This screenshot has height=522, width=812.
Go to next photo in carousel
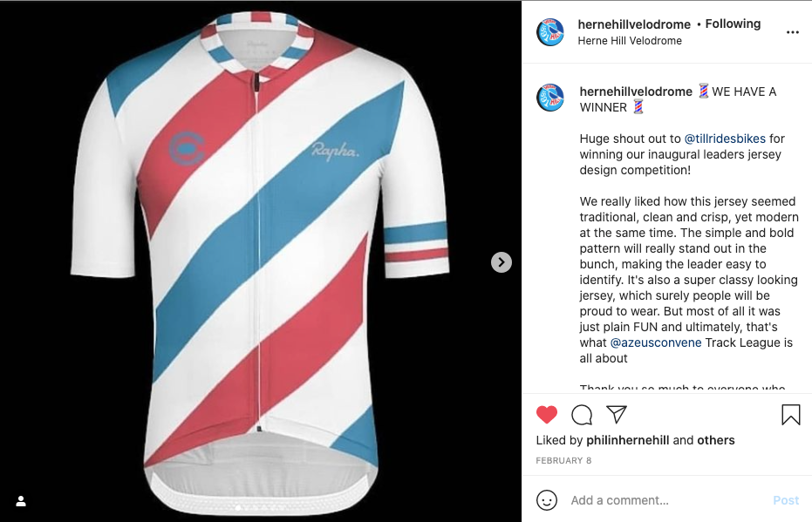(501, 262)
